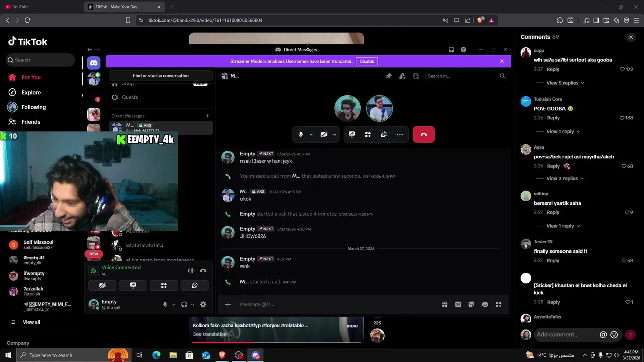The image size is (644, 362).
Task: Open TikTok Friends page
Action: click(x=31, y=122)
